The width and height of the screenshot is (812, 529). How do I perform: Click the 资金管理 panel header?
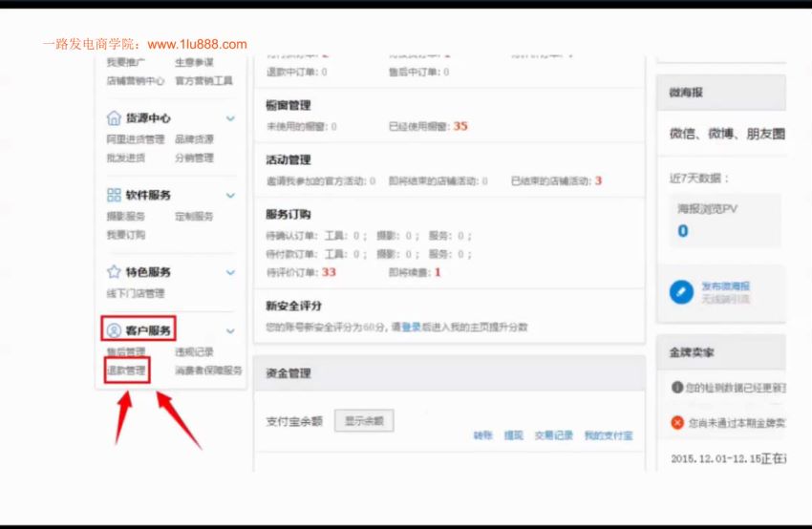click(450, 373)
